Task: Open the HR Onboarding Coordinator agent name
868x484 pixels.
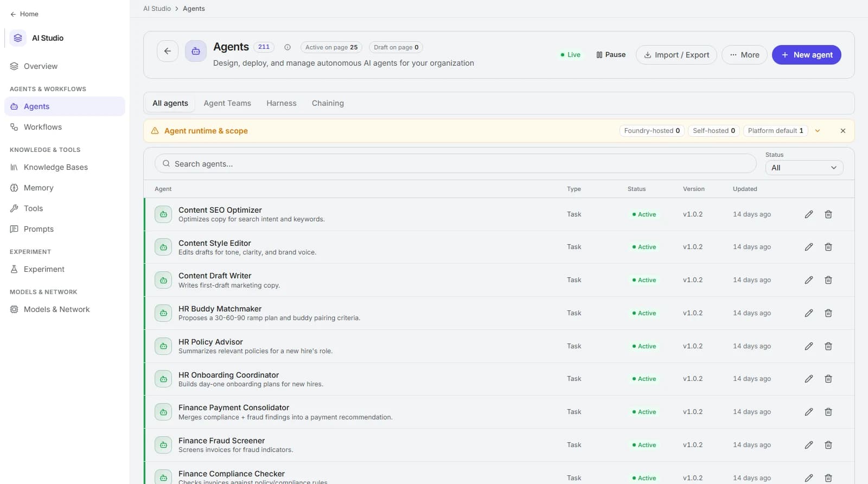Action: tap(228, 375)
